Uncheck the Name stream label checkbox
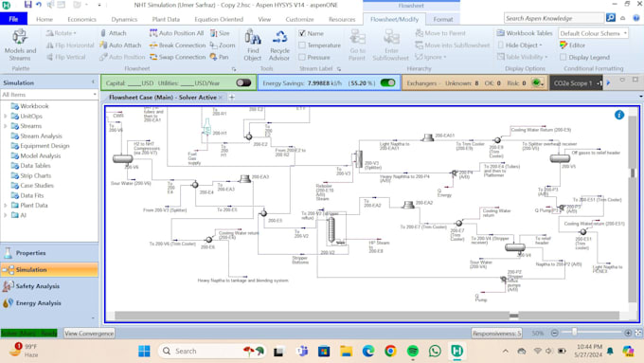This screenshot has height=363, width=644. click(x=302, y=33)
